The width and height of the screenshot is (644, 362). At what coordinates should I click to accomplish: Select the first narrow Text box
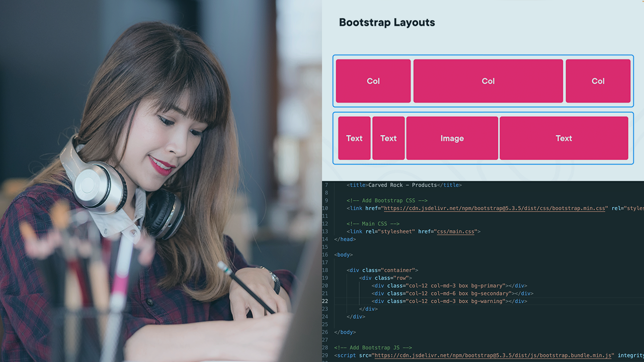click(x=354, y=138)
